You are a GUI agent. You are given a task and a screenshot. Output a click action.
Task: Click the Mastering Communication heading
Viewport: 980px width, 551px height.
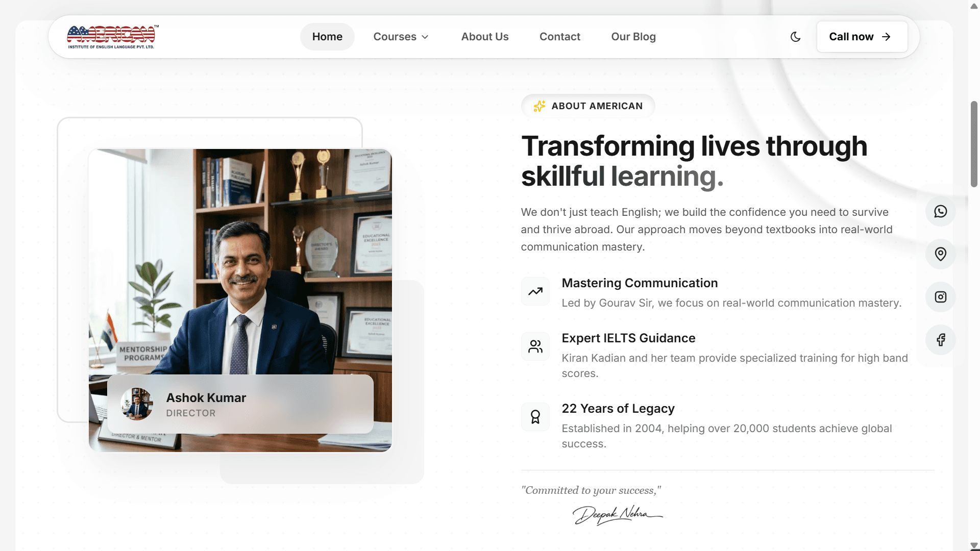tap(640, 283)
